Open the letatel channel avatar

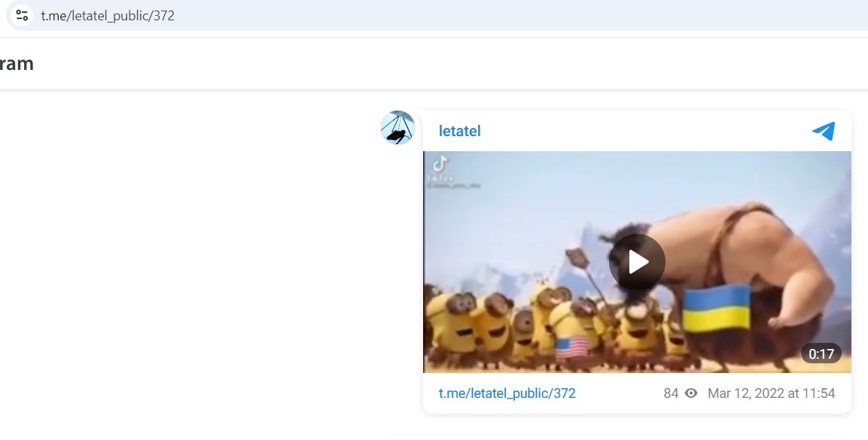tap(397, 128)
